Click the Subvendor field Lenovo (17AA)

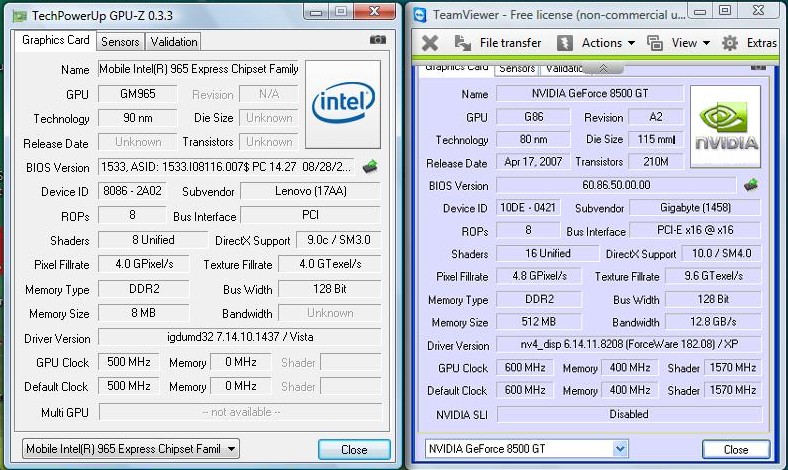pyautogui.click(x=311, y=191)
